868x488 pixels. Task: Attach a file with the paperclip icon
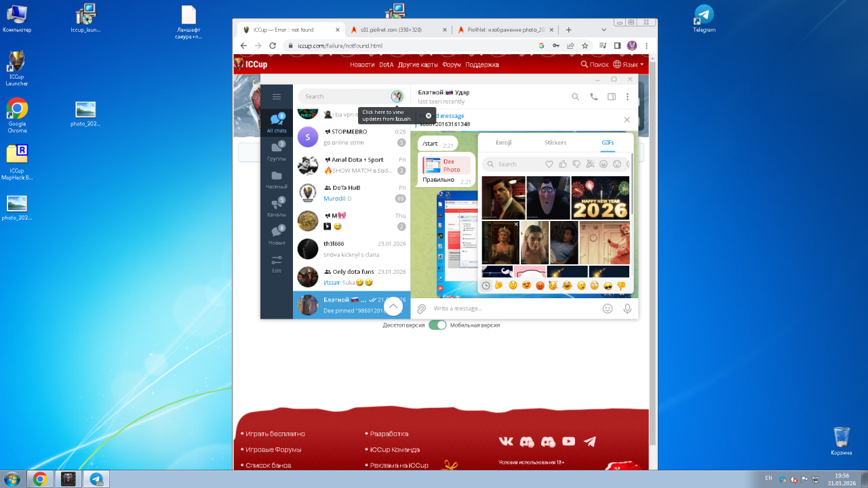point(421,308)
